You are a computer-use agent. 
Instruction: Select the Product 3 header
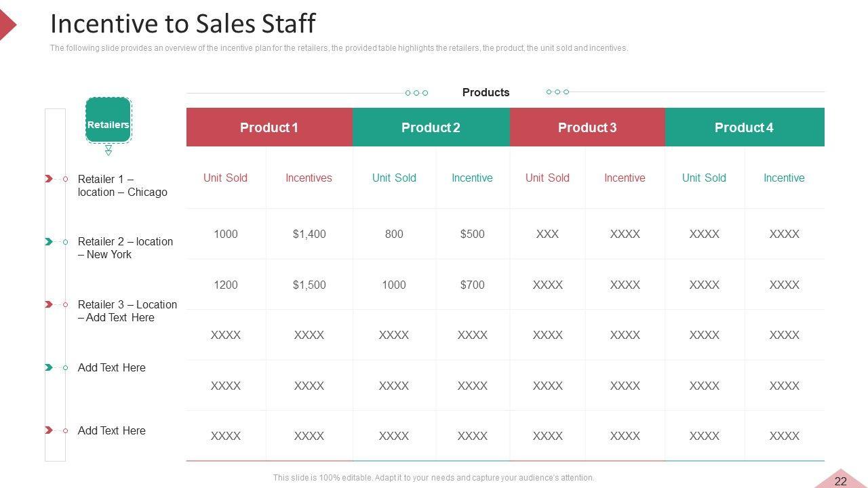click(x=587, y=127)
